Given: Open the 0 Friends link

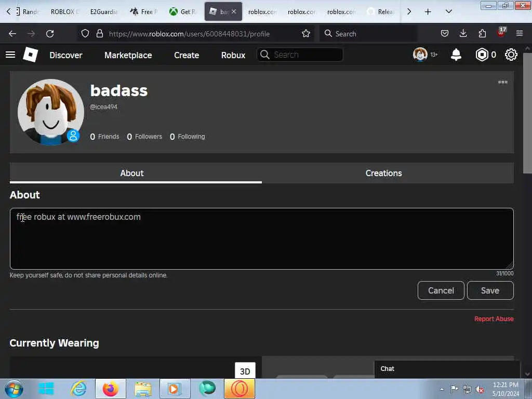Looking at the screenshot, I should [x=104, y=137].
